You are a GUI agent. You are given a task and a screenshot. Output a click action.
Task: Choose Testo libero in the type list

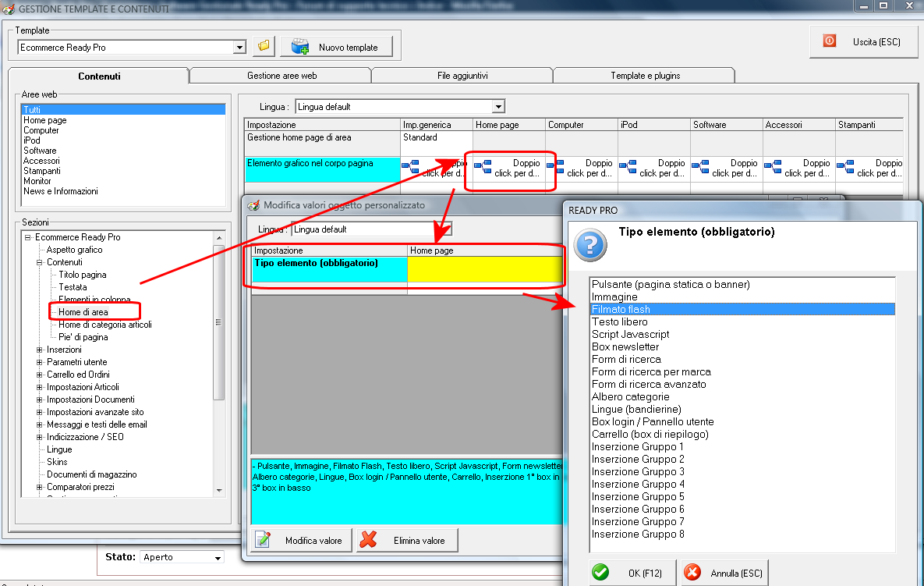(x=619, y=322)
